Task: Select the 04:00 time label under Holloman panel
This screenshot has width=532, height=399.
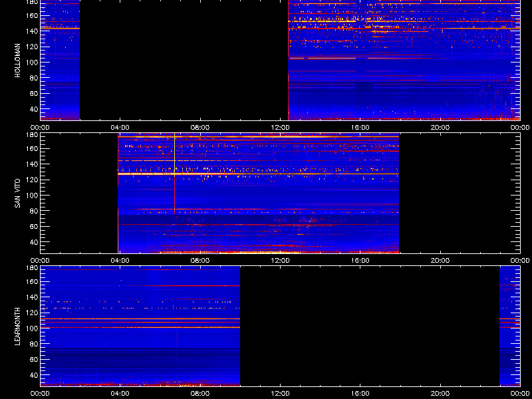Action: coord(120,128)
